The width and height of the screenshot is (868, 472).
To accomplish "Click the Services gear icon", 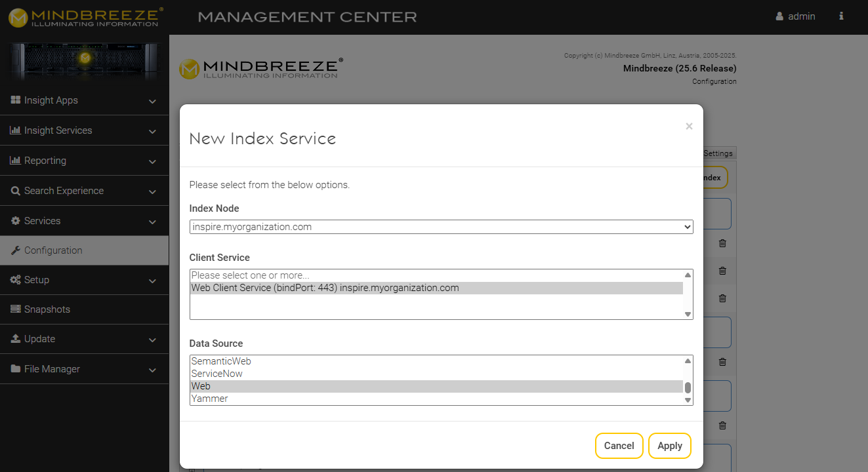I will tap(16, 221).
